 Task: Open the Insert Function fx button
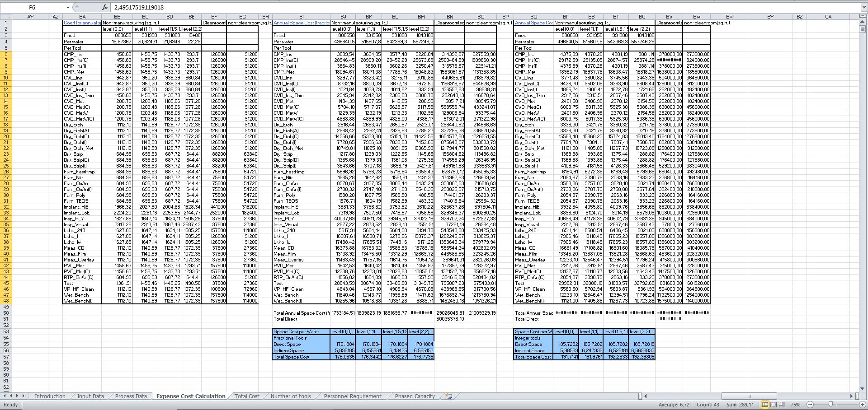tap(104, 7)
